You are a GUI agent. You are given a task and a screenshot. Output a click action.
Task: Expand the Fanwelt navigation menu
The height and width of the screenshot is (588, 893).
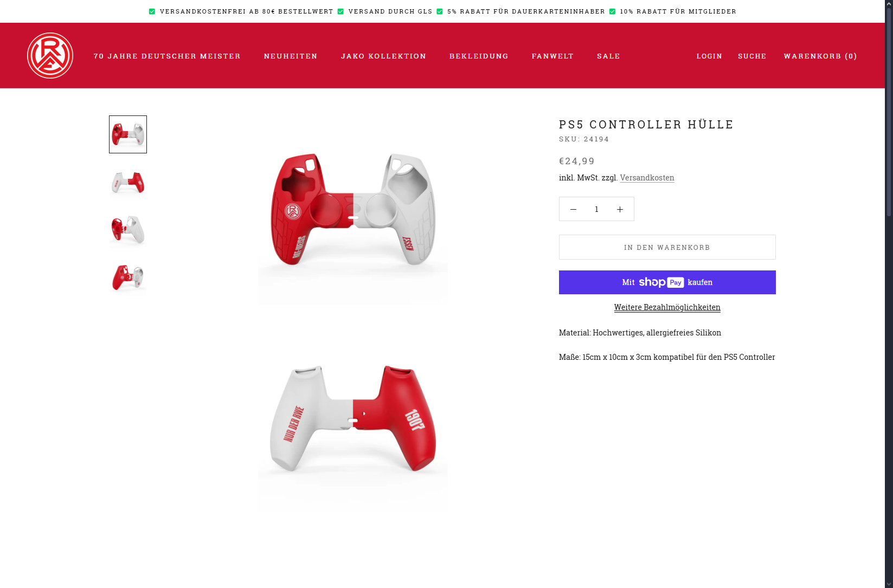pyautogui.click(x=552, y=56)
